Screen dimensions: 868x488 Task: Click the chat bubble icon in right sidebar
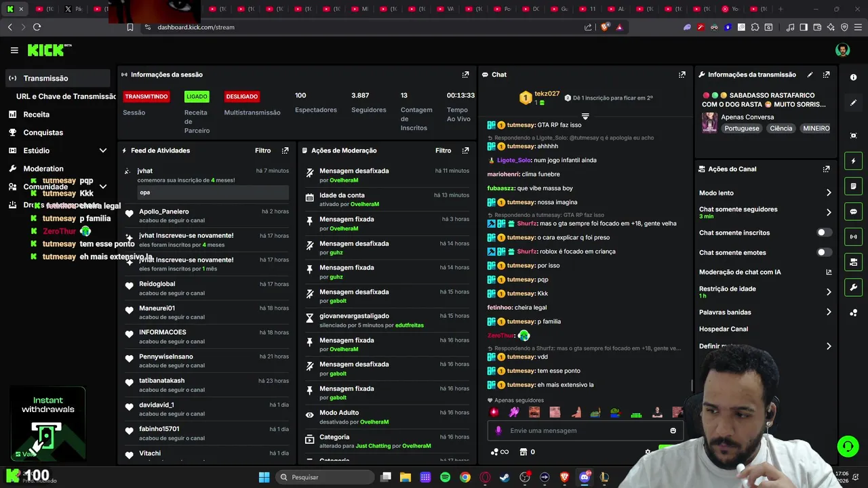(x=853, y=211)
